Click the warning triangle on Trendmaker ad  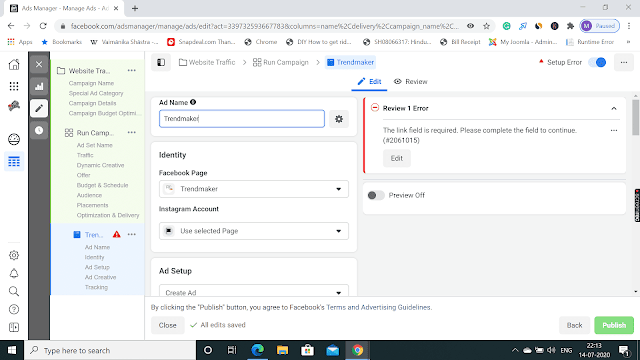(x=117, y=234)
